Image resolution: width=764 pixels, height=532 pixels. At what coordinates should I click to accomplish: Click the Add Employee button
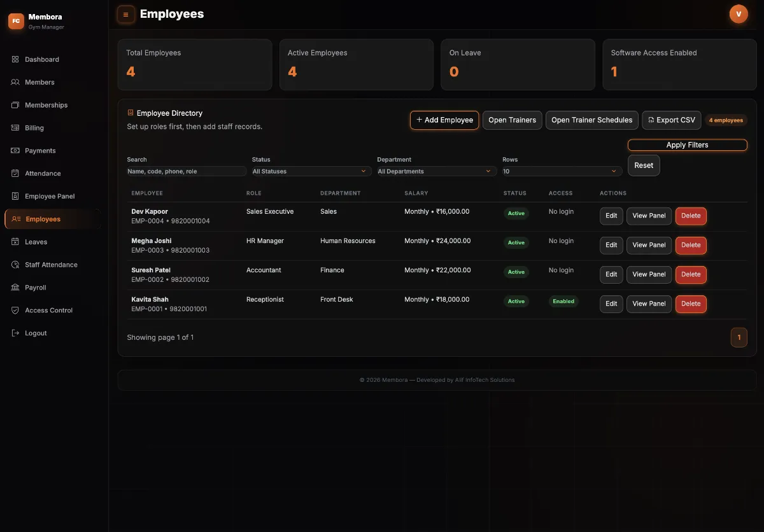pos(444,120)
